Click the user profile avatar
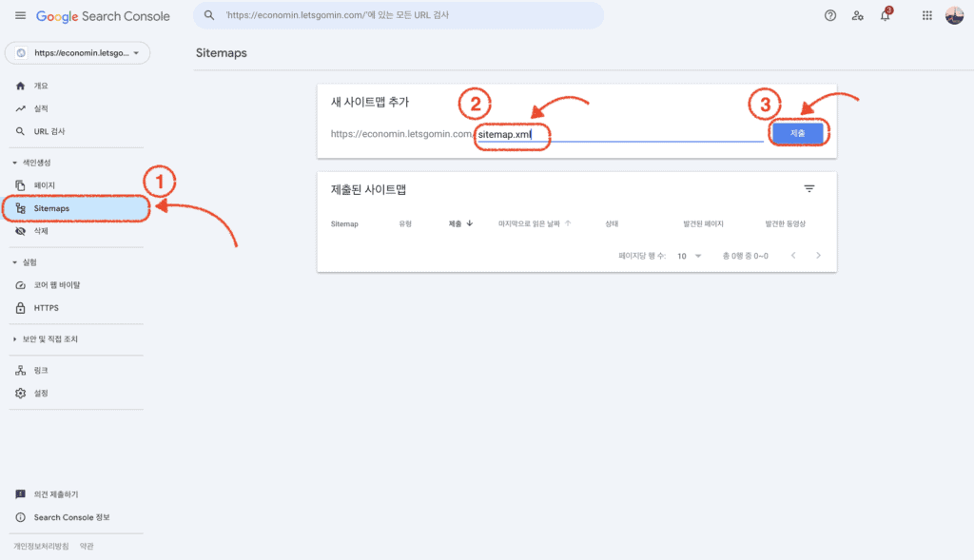The height and width of the screenshot is (560, 974). [x=954, y=15]
